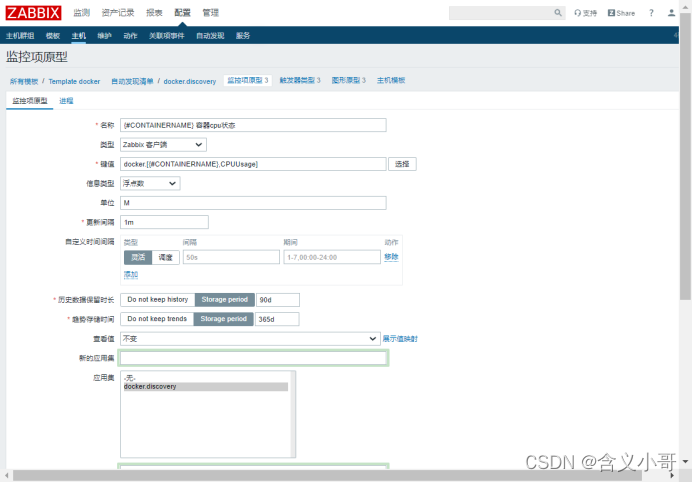Open the 查看值 不变 dropdown

pyautogui.click(x=250, y=339)
